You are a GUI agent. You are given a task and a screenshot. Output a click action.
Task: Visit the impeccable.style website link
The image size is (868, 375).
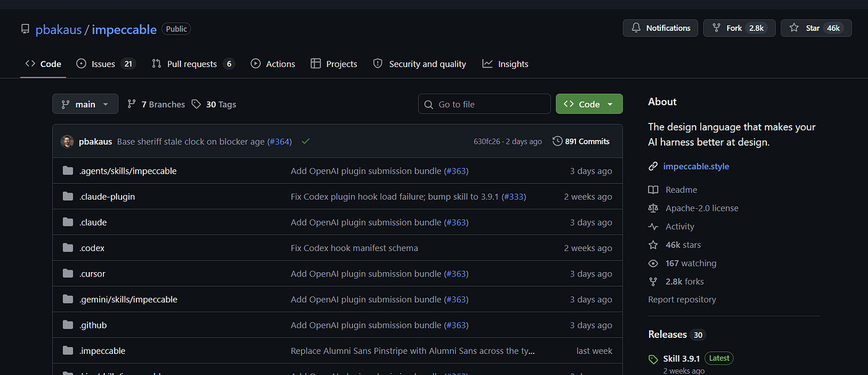(x=696, y=166)
